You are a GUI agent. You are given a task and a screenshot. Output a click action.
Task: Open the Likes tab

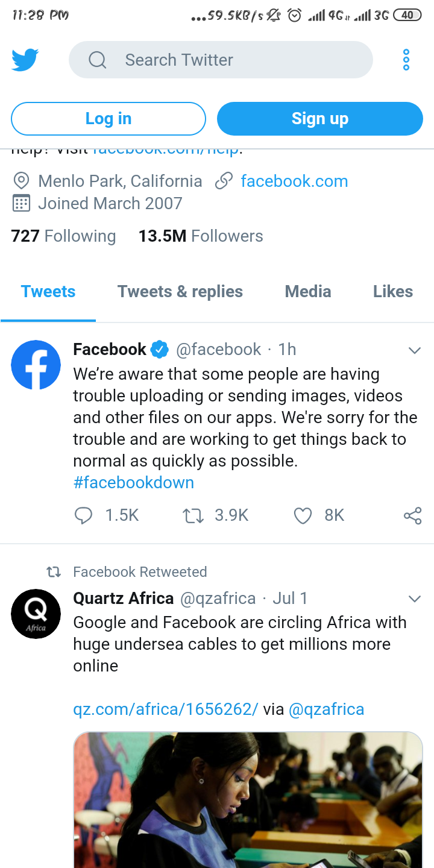393,292
